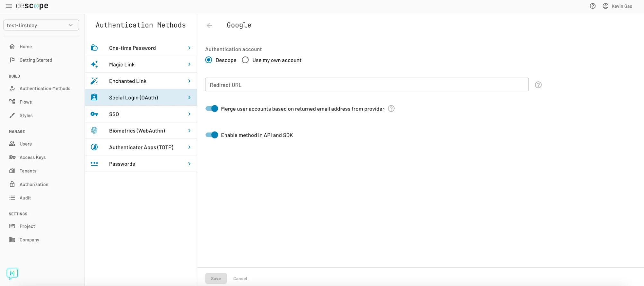Open merge user accounts help icon
644x286 pixels.
[x=391, y=109]
